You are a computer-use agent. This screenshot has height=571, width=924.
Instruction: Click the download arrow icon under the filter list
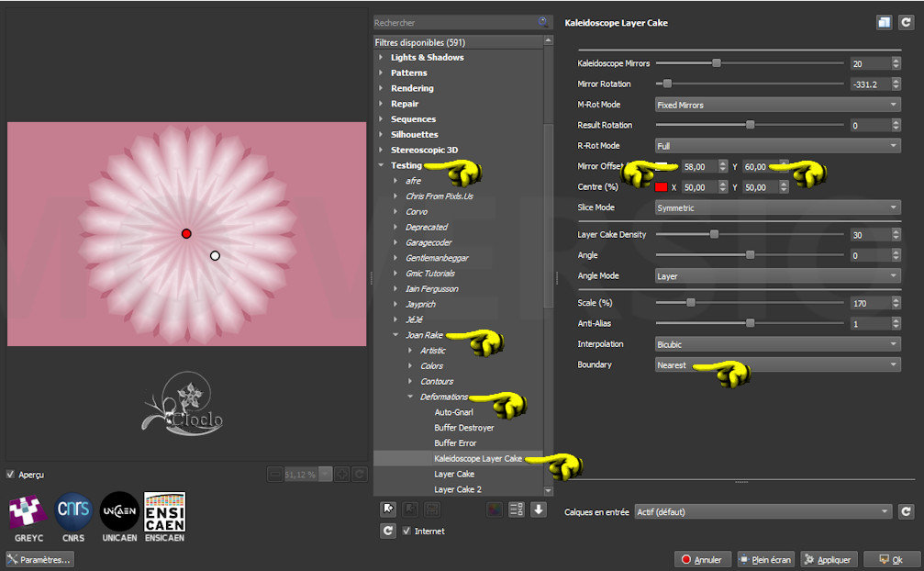539,509
